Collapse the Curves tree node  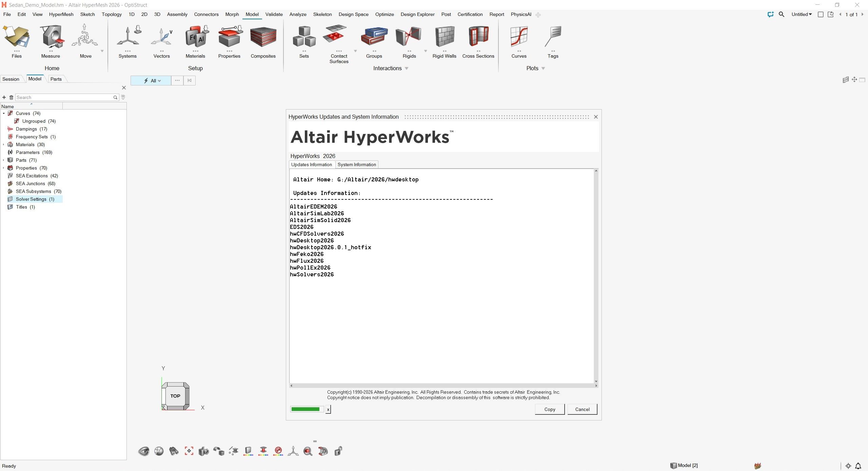pos(4,113)
